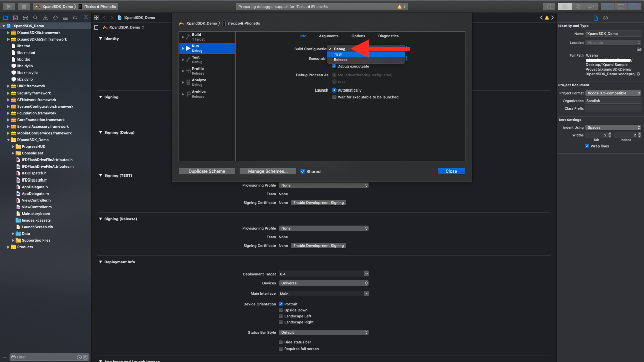The width and height of the screenshot is (644, 362).
Task: Select Launch Automatically radio button
Action: [x=334, y=90]
